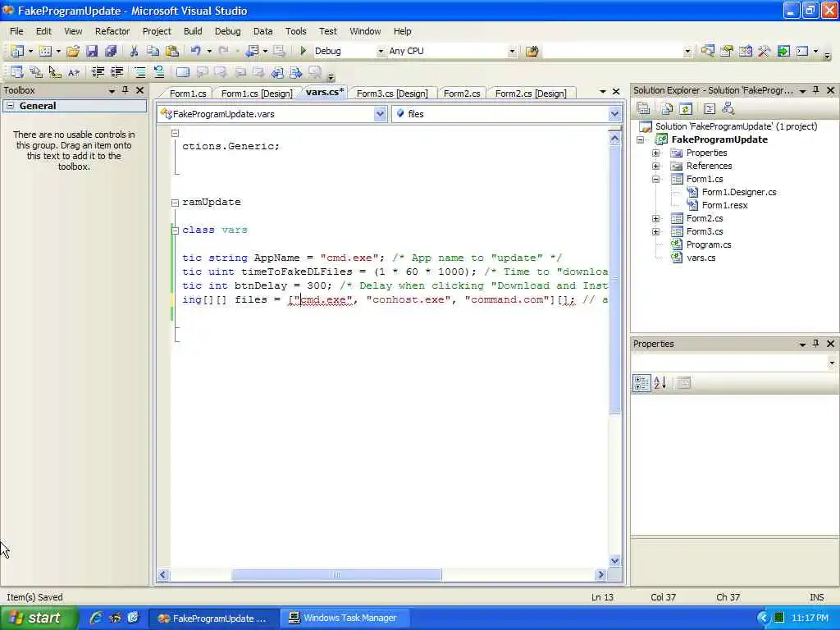
Task: Open Properties Window from toolbar icon
Action: (727, 51)
